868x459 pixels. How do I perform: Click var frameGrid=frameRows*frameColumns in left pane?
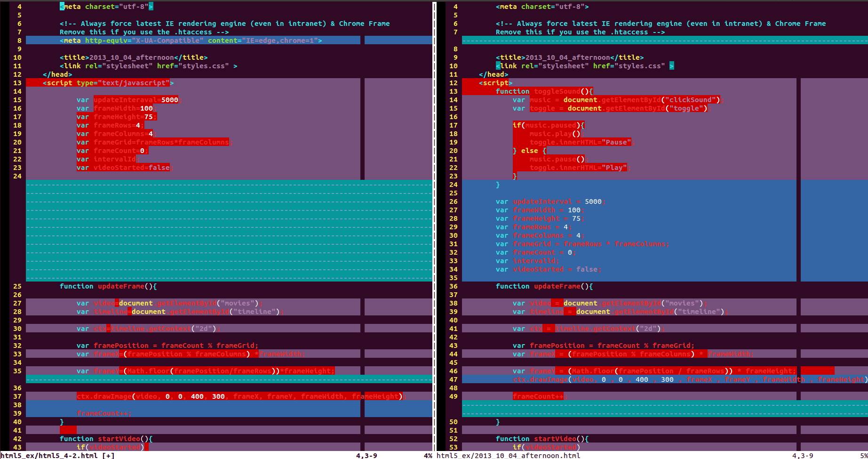[x=155, y=142]
